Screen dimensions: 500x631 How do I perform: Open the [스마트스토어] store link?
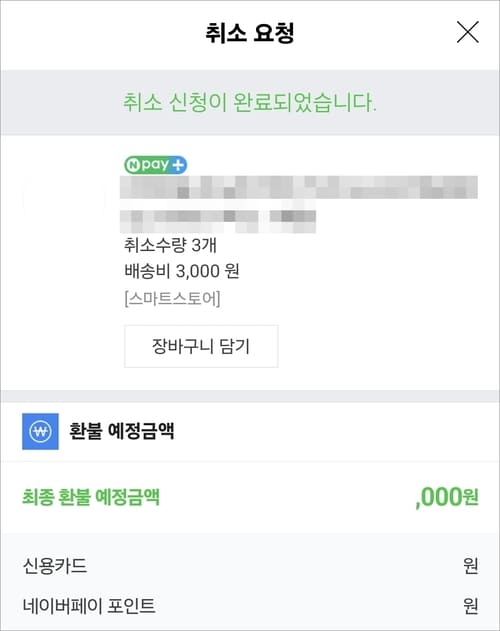pos(172,299)
